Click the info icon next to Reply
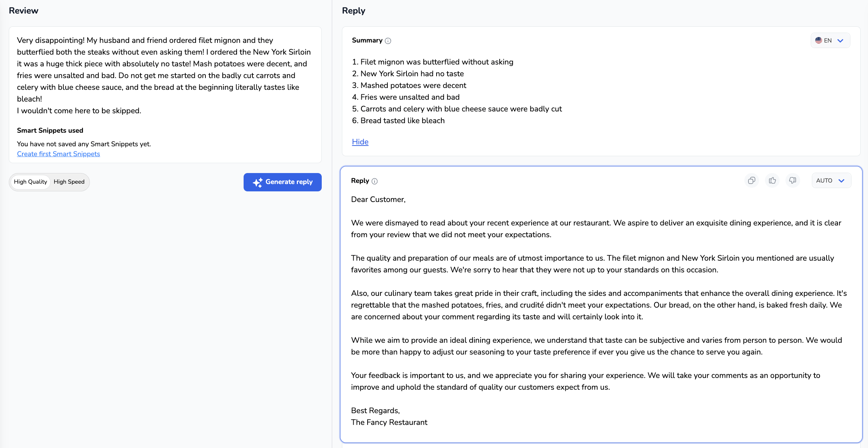Viewport: 868px width, 448px height. [x=375, y=181]
